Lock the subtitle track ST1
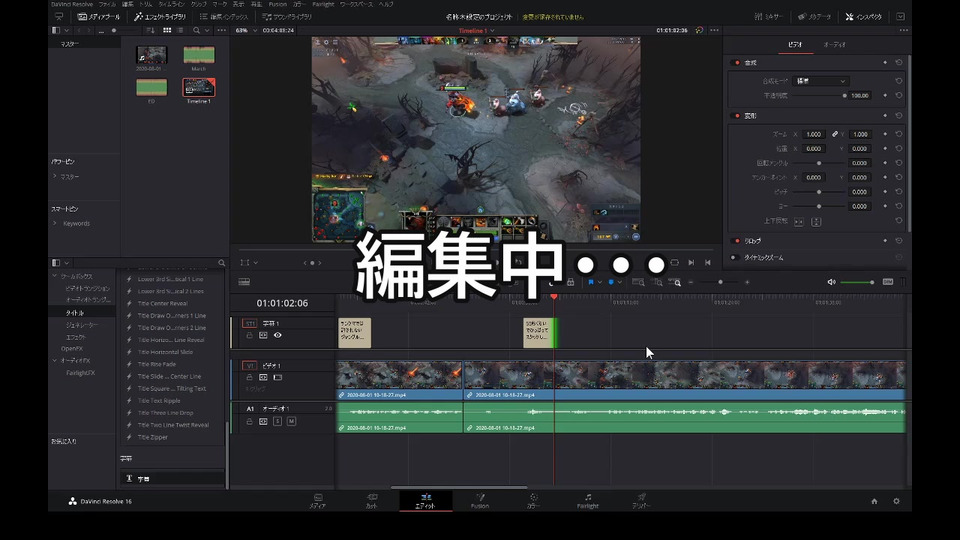960x540 pixels. (249, 335)
